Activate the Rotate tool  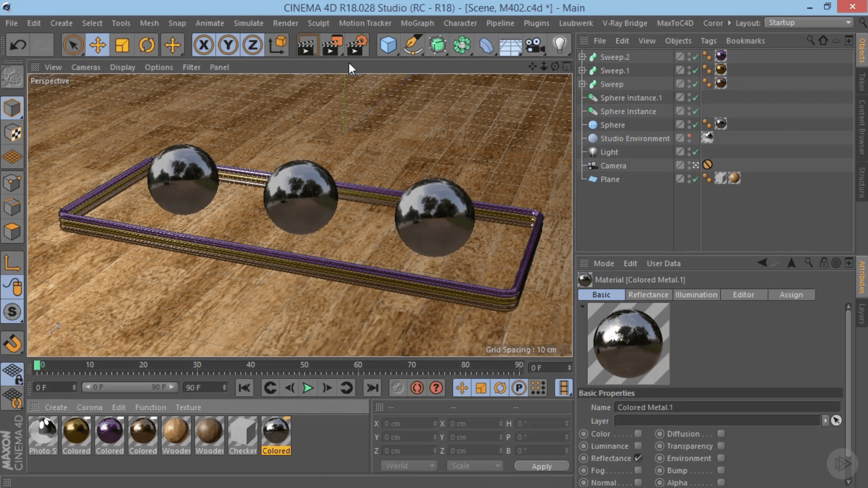[147, 45]
